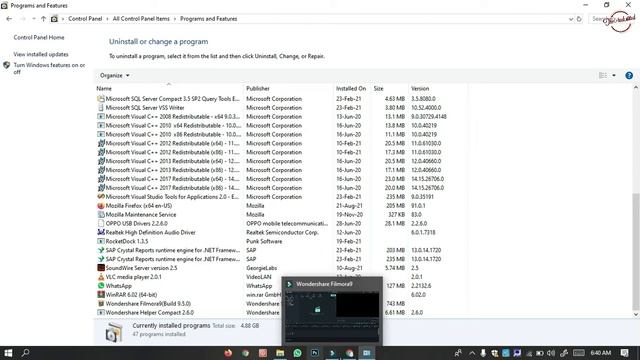Click the vertical scrollbar thumb
The image size is (640, 360).
635,251
